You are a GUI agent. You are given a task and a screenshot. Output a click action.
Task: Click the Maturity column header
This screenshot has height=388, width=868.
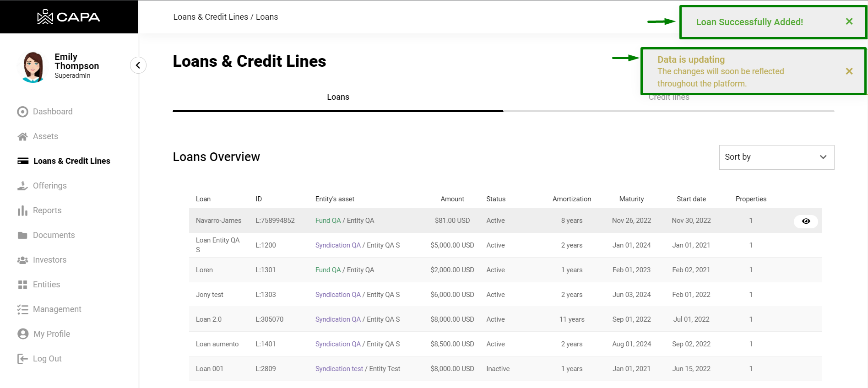coord(631,199)
